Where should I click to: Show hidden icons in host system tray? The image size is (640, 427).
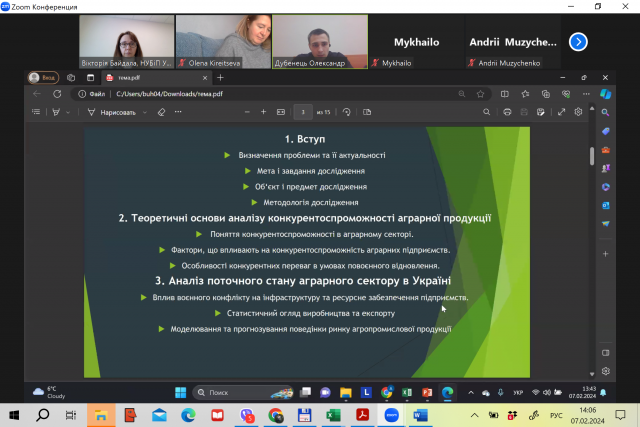tap(474, 416)
